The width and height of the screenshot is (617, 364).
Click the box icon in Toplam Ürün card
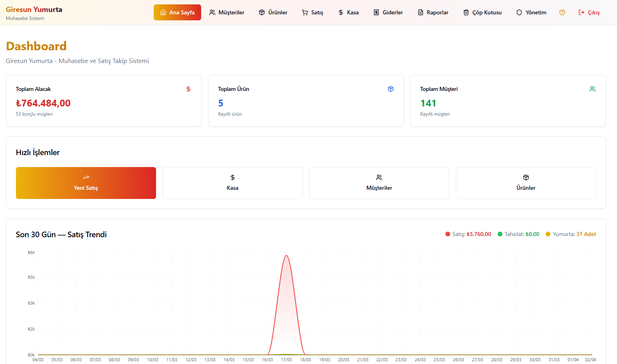coord(391,89)
